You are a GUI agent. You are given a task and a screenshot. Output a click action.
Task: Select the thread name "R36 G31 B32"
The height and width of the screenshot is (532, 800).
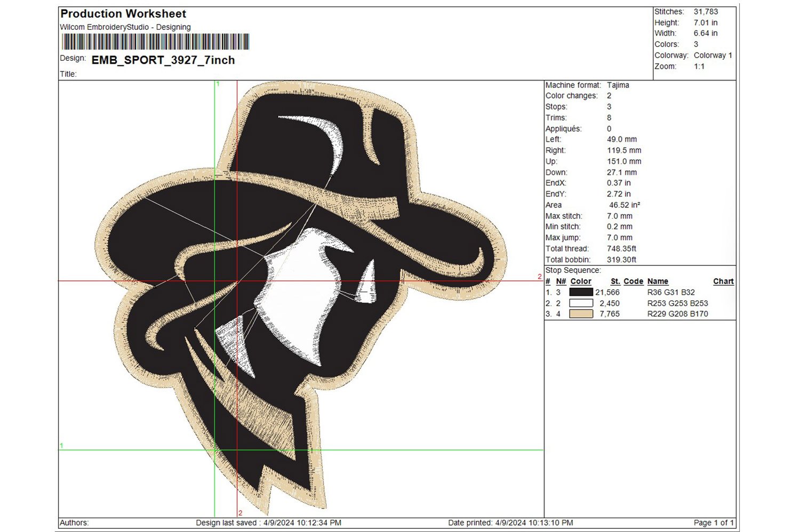(671, 292)
